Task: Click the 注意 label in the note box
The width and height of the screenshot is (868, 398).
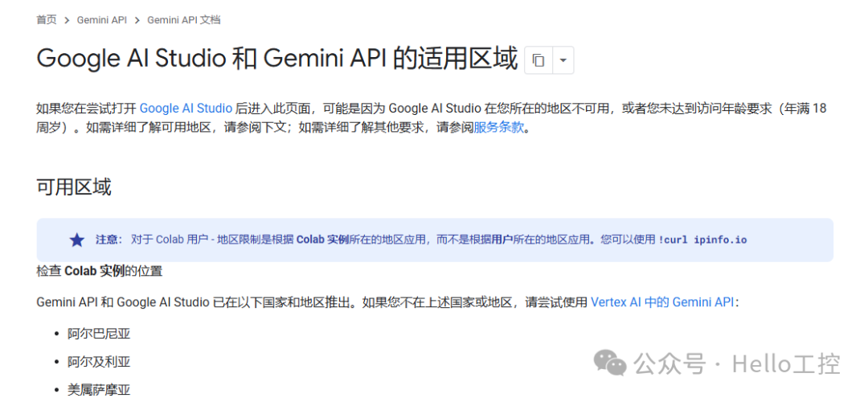Action: point(110,240)
